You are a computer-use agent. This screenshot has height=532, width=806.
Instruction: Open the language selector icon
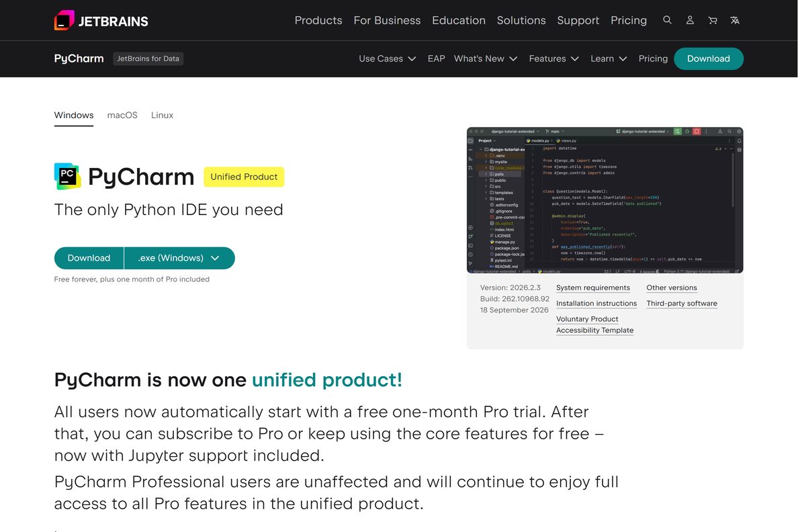tap(735, 20)
